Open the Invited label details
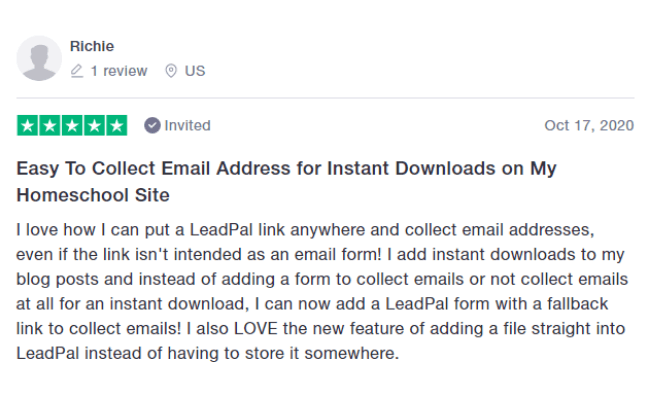The height and width of the screenshot is (400, 650). pos(187,125)
